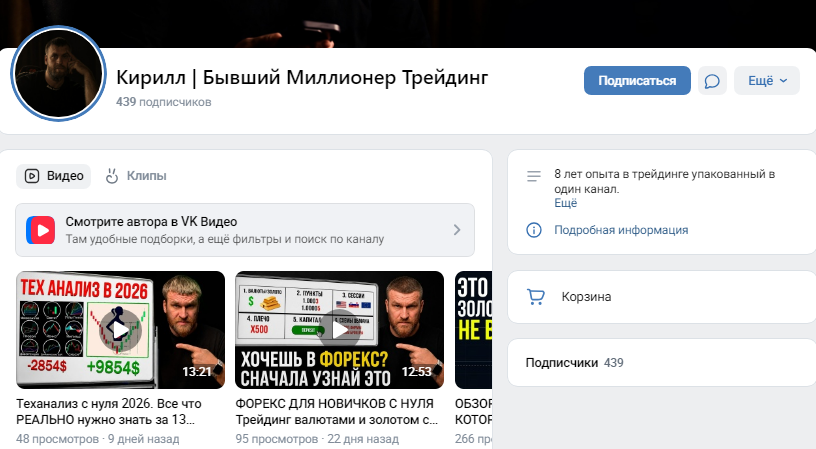Switch to the Клипы tab

pyautogui.click(x=136, y=176)
